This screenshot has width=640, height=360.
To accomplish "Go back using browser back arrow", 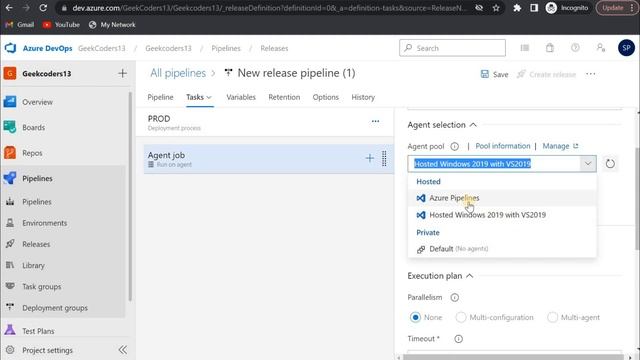I will tap(9, 8).
